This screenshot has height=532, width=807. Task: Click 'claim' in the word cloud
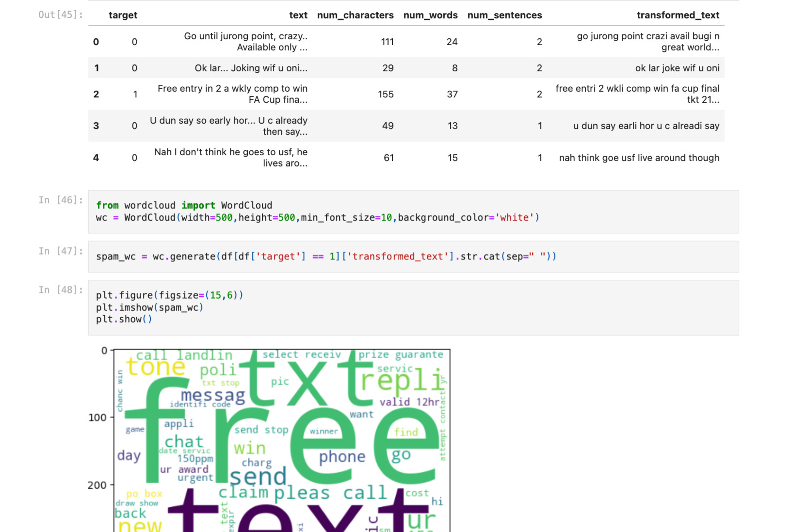tap(243, 492)
